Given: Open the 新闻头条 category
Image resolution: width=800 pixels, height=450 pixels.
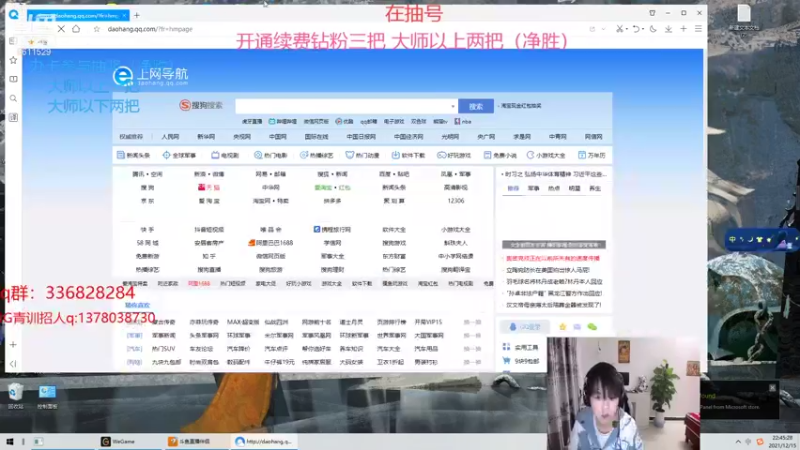Looking at the screenshot, I should click(133, 155).
